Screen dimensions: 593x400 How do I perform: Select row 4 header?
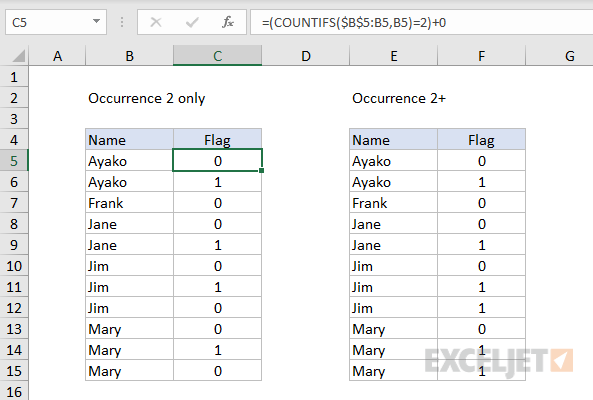14,140
